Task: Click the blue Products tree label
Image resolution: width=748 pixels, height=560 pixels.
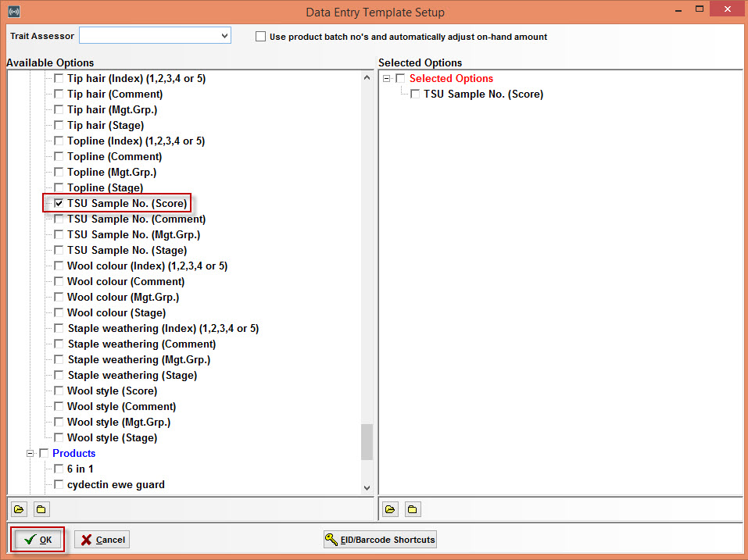Action: point(74,453)
